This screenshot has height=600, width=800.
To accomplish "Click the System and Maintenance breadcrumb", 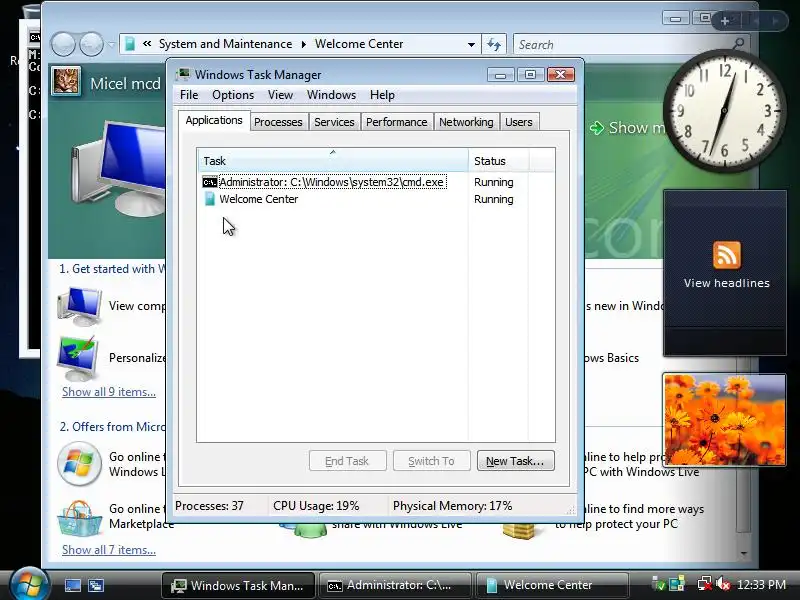I will [x=226, y=44].
